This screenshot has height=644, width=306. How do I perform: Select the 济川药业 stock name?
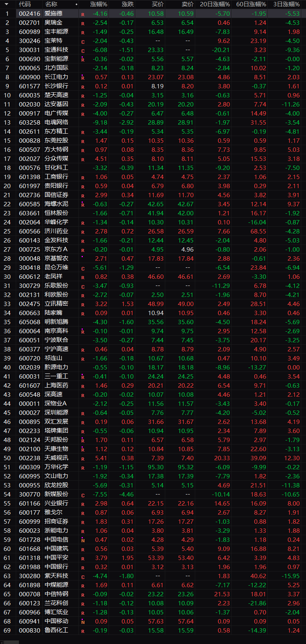pyautogui.click(x=56, y=231)
